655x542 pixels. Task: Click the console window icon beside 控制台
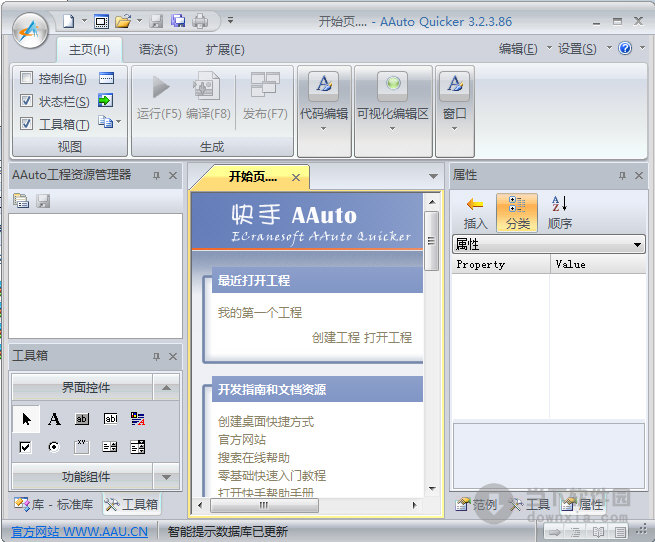106,78
